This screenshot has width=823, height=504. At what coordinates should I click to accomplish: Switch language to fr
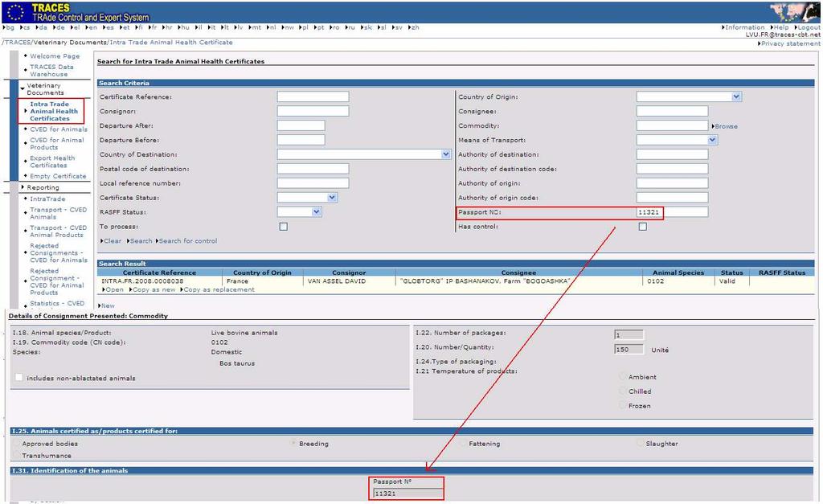pos(154,27)
